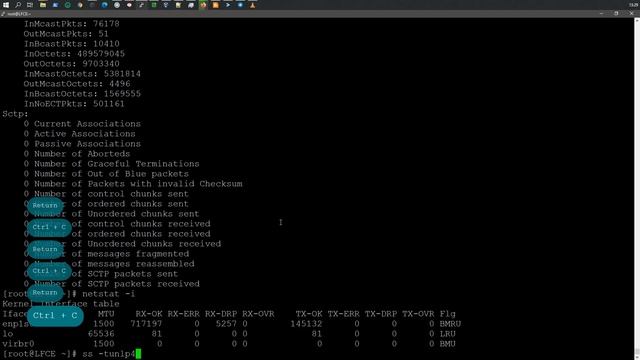The width and height of the screenshot is (640, 360).
Task: Open the PuTTY window system menu icon
Action: [x=3, y=14]
